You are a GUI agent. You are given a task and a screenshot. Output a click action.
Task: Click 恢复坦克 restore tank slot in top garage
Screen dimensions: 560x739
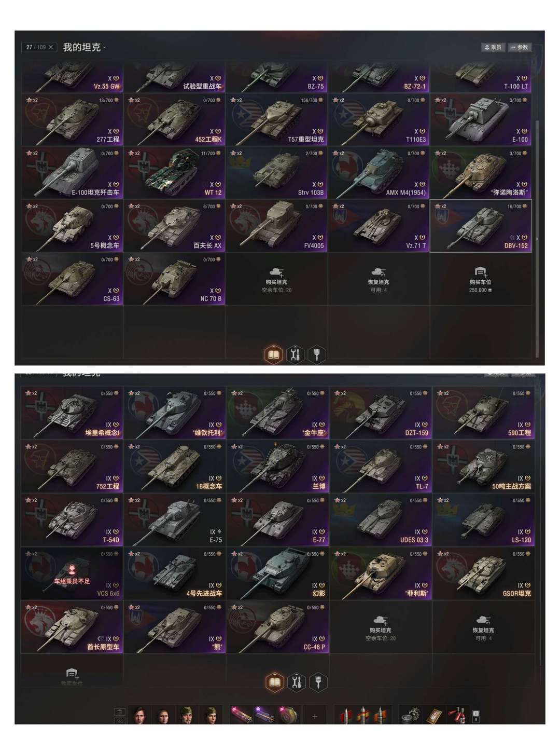pyautogui.click(x=379, y=279)
